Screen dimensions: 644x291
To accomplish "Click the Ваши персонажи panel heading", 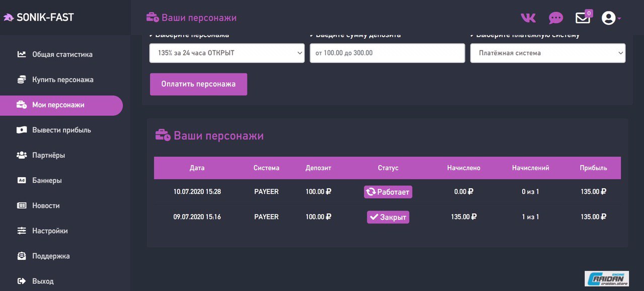I will pyautogui.click(x=218, y=136).
